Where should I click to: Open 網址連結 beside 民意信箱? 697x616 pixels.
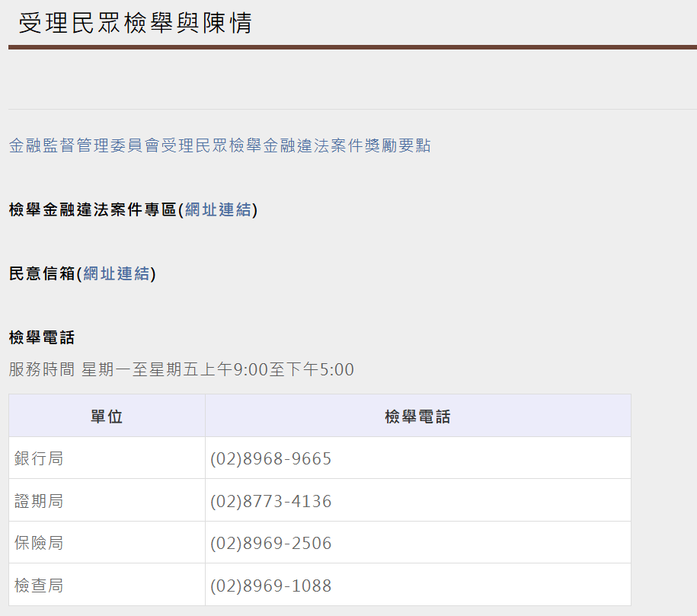[x=117, y=274]
